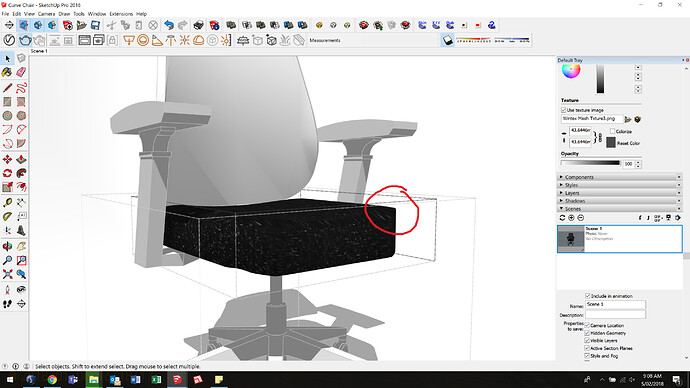Open the Edit menu
Image resolution: width=690 pixels, height=388 pixels.
tap(17, 14)
